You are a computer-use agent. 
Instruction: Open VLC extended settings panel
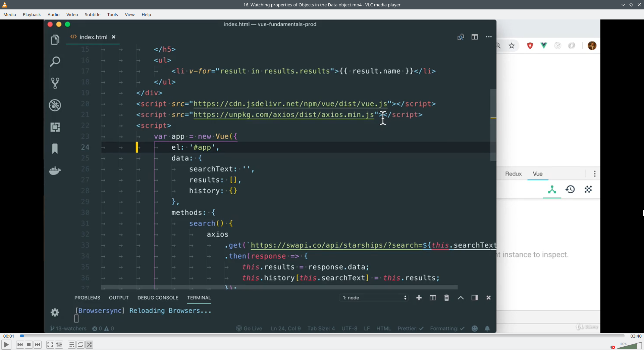[x=59, y=345]
